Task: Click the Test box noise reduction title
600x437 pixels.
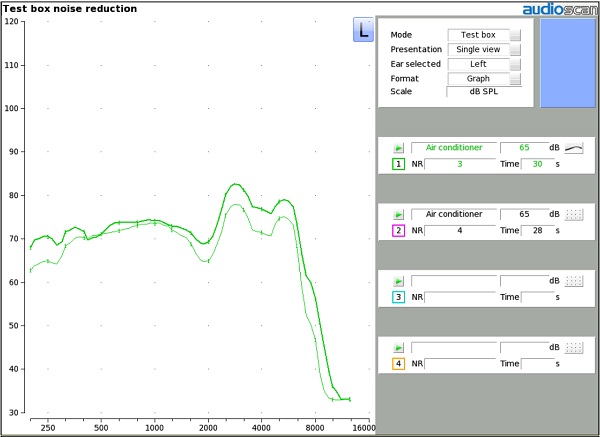Action: [70, 8]
